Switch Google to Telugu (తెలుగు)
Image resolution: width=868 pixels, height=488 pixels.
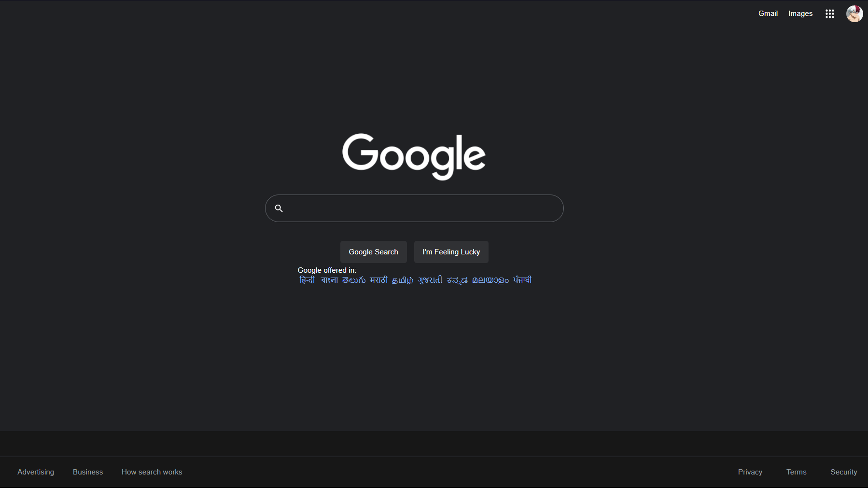click(x=354, y=280)
